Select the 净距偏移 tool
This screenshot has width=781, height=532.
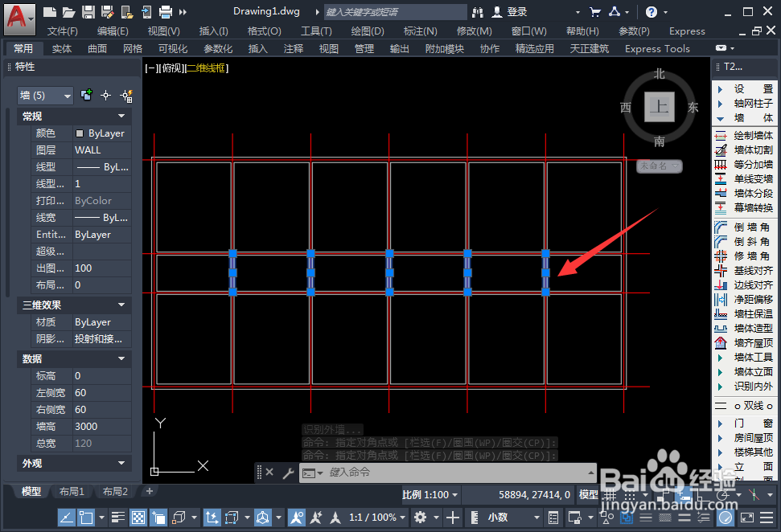pyautogui.click(x=745, y=299)
